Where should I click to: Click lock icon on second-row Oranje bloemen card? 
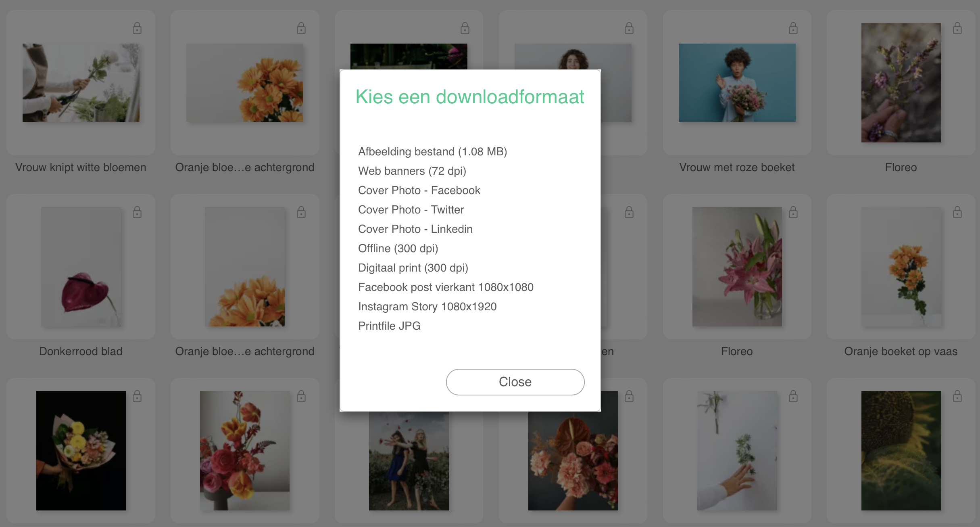click(301, 212)
